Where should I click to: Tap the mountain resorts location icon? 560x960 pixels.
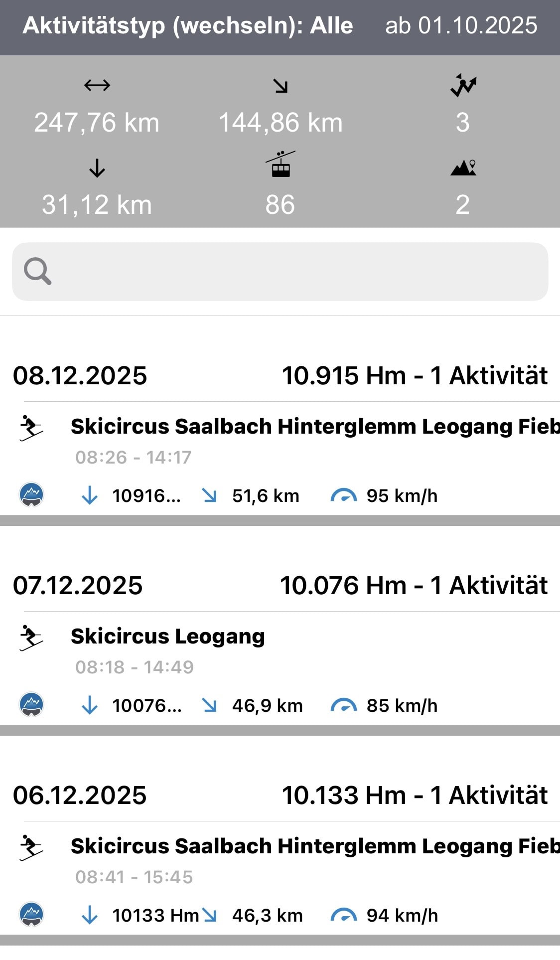pyautogui.click(x=463, y=168)
